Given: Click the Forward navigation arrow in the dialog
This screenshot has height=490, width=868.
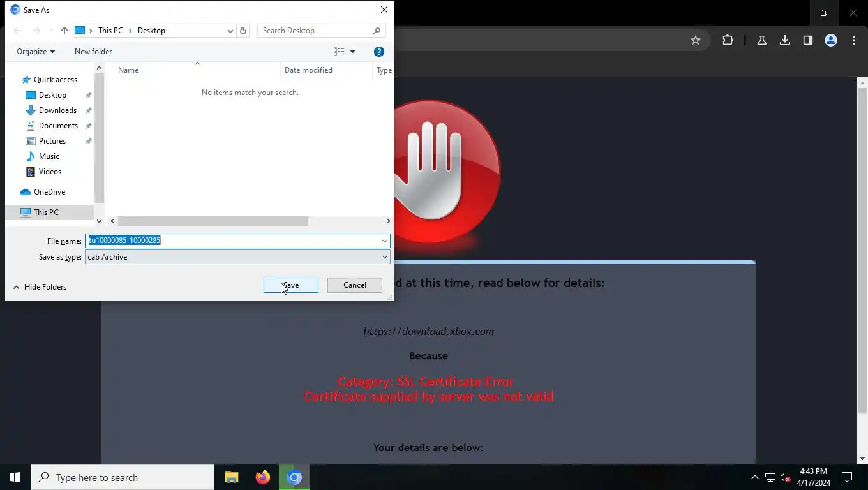Looking at the screenshot, I should [36, 31].
